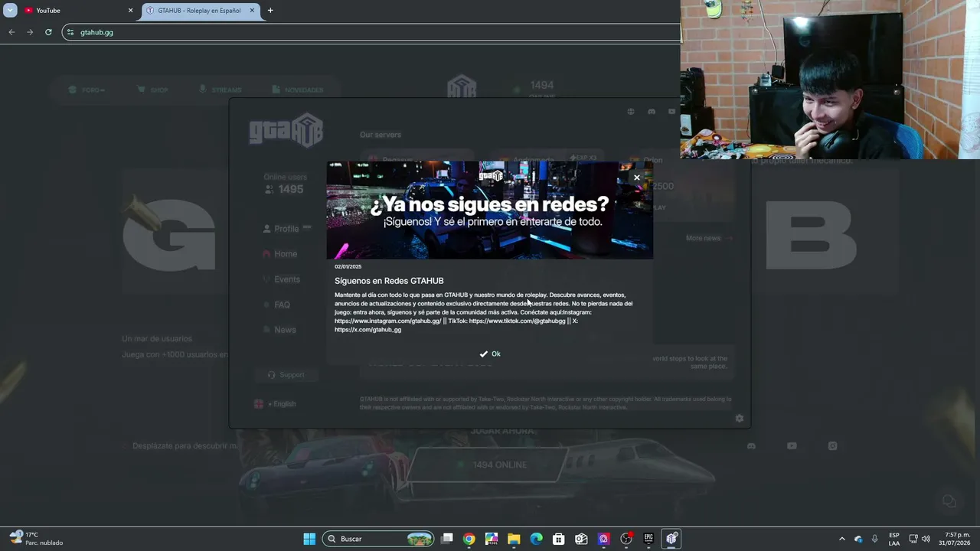Open Discord from the launcher header icon

click(x=652, y=112)
